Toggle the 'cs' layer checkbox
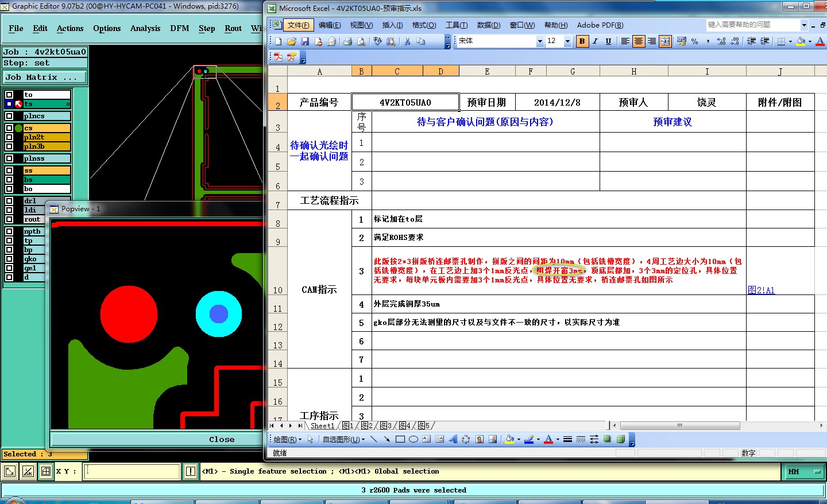 point(9,128)
